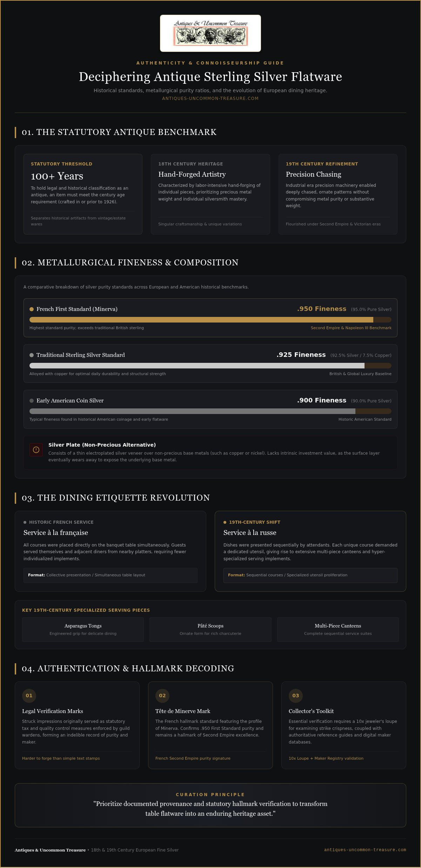
Task: Select the Multi-Piece Canteens card
Action: (x=338, y=630)
